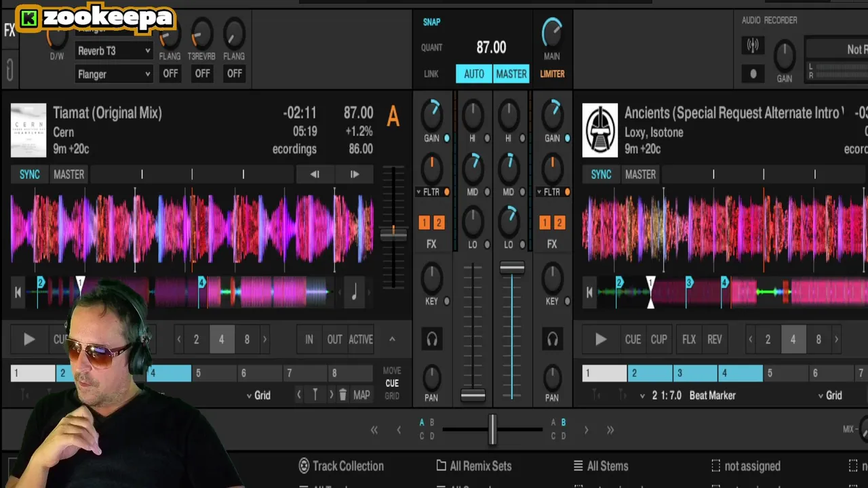Click the double right arrow beside the crossfader

tap(610, 430)
